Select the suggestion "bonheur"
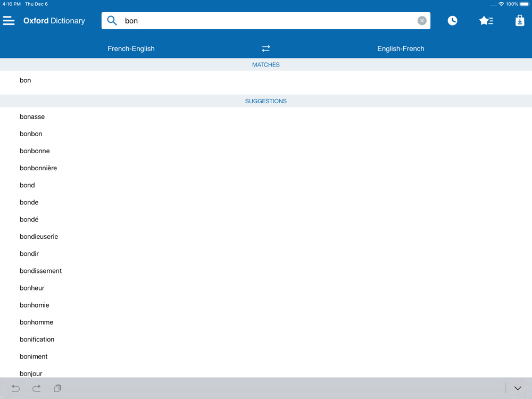 pyautogui.click(x=266, y=288)
